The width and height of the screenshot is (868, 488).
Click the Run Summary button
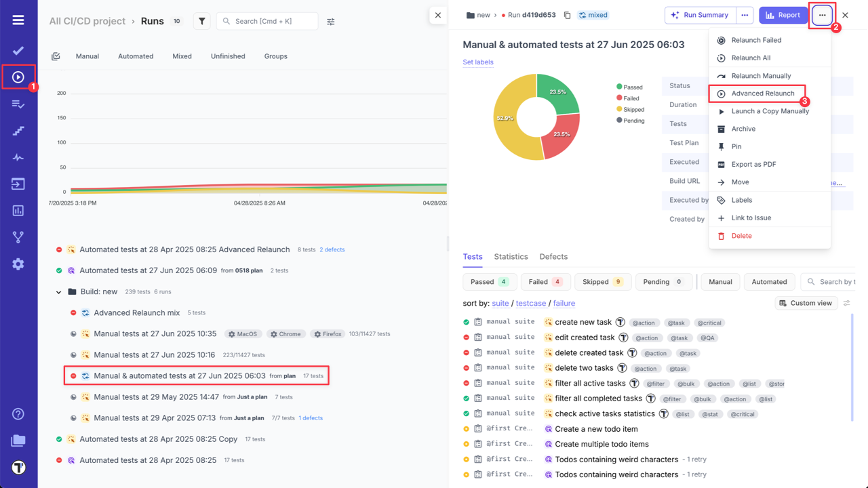coord(699,15)
